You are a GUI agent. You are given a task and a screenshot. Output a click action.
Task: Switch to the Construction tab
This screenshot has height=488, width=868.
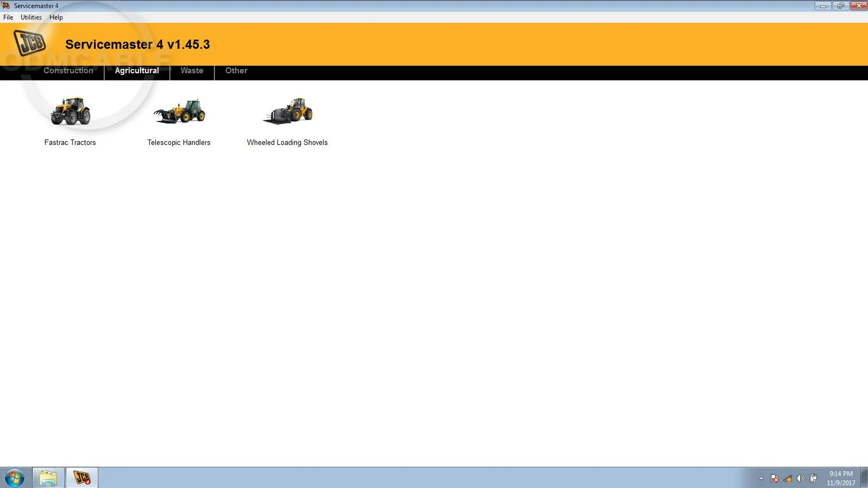68,71
